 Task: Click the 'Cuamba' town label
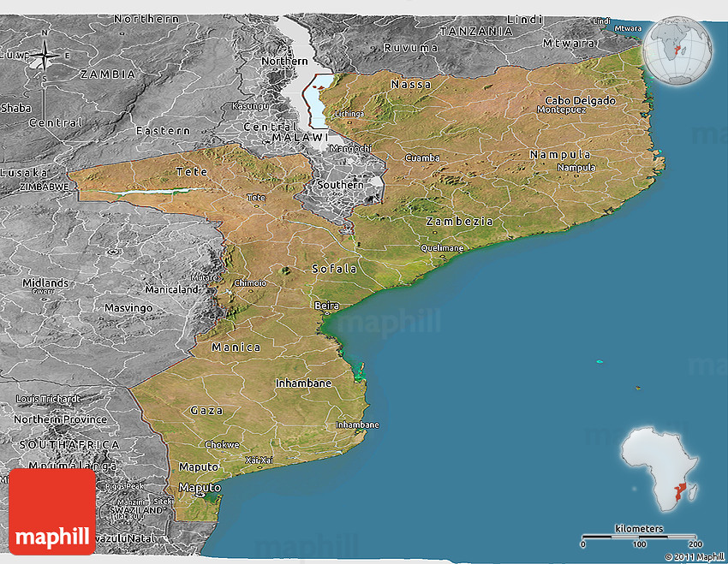pos(422,157)
